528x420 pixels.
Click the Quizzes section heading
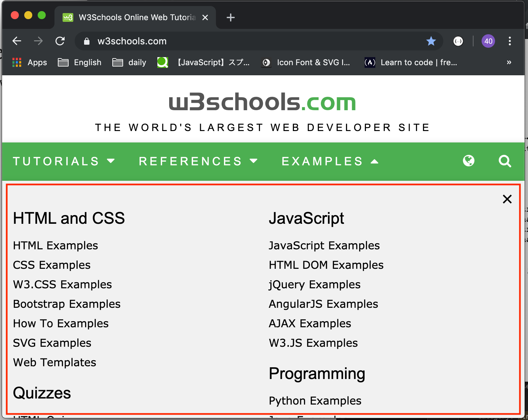pos(42,393)
